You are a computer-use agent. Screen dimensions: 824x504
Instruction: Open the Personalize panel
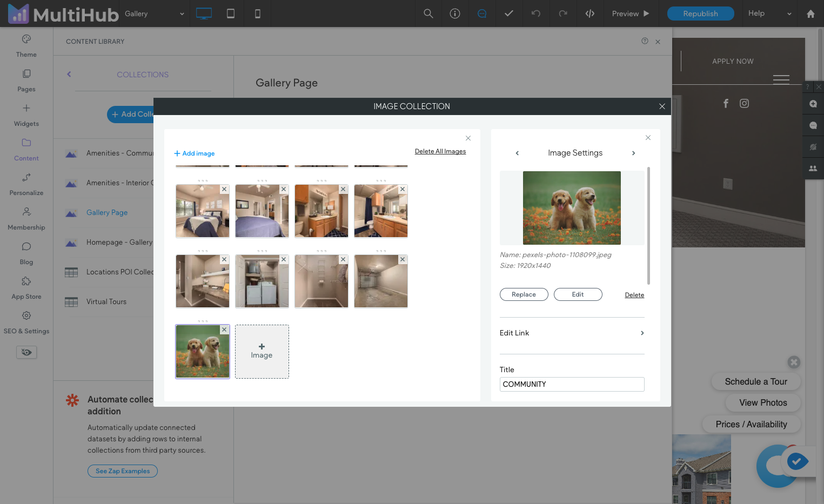(26, 184)
